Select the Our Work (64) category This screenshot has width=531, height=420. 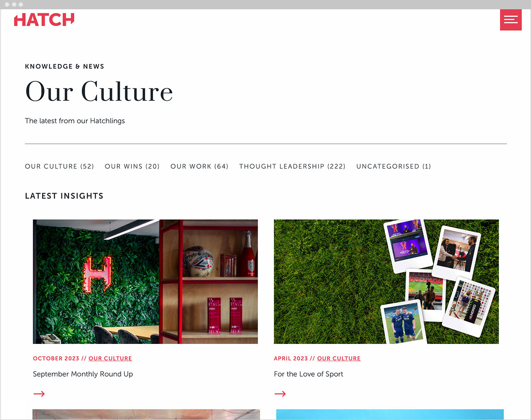(x=199, y=166)
